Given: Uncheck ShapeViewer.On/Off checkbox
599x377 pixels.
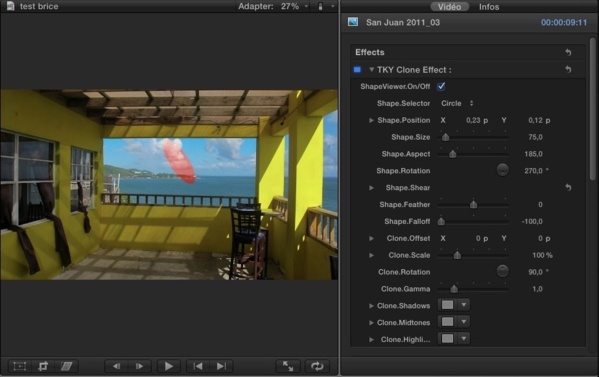Looking at the screenshot, I should pos(441,86).
